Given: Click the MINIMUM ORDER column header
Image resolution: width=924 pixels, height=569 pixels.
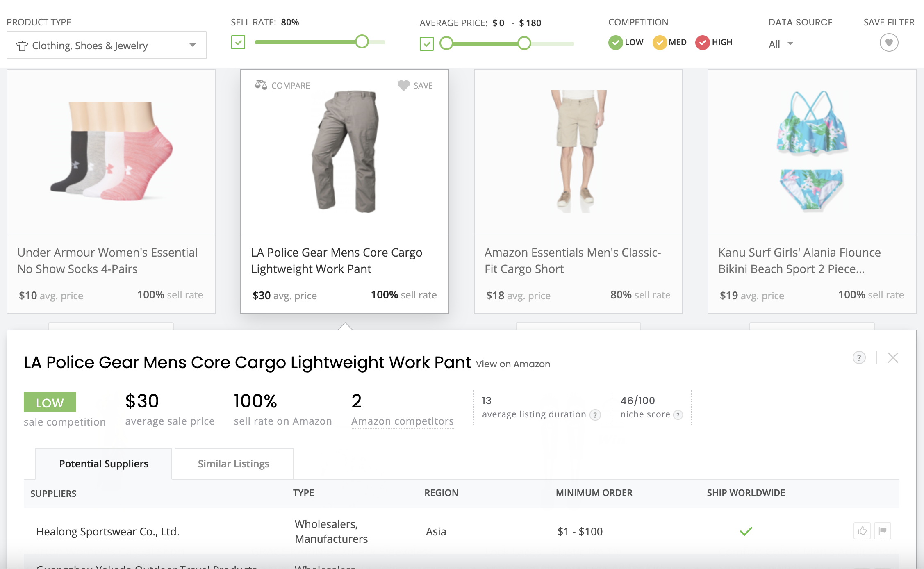Looking at the screenshot, I should pos(594,493).
